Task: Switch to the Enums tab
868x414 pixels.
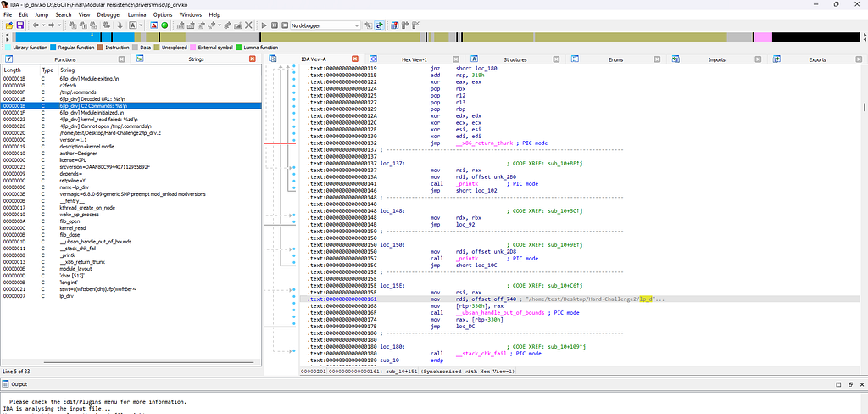Action: (615, 59)
